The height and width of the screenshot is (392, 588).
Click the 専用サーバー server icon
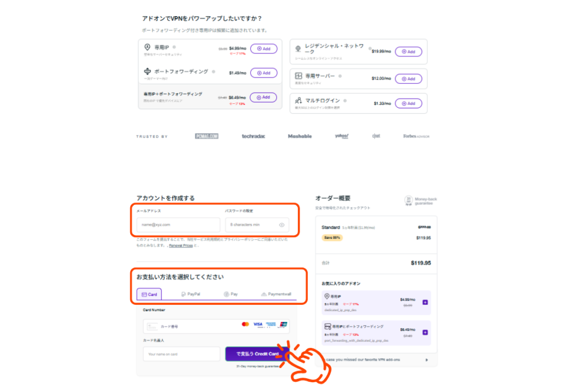[299, 75]
